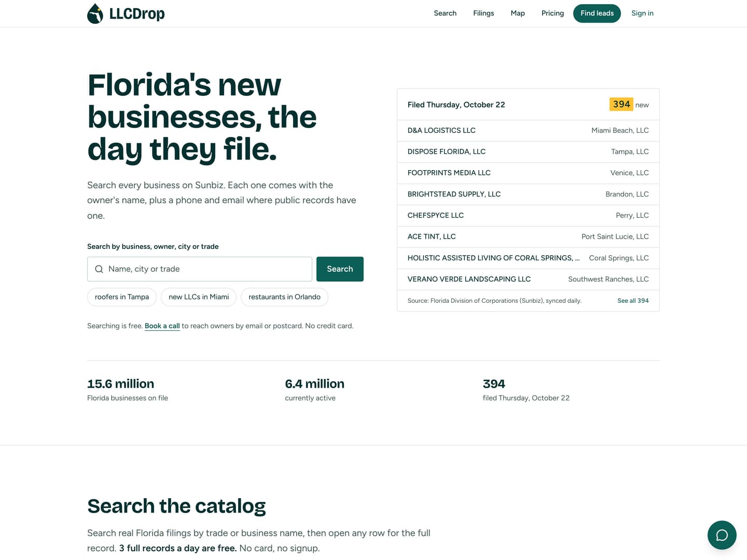
Task: Choose the new LLCs in Miami chip
Action: 199,297
